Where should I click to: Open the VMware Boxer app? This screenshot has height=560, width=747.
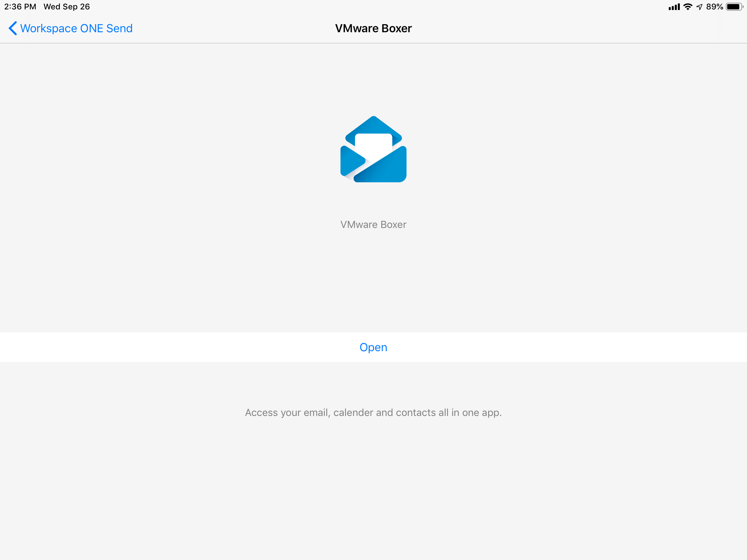pyautogui.click(x=373, y=347)
